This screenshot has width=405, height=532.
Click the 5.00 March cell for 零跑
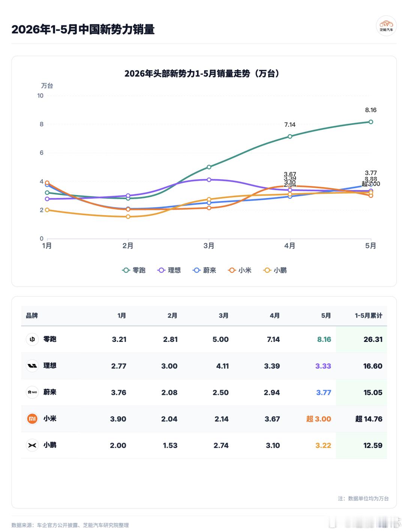[220, 339]
